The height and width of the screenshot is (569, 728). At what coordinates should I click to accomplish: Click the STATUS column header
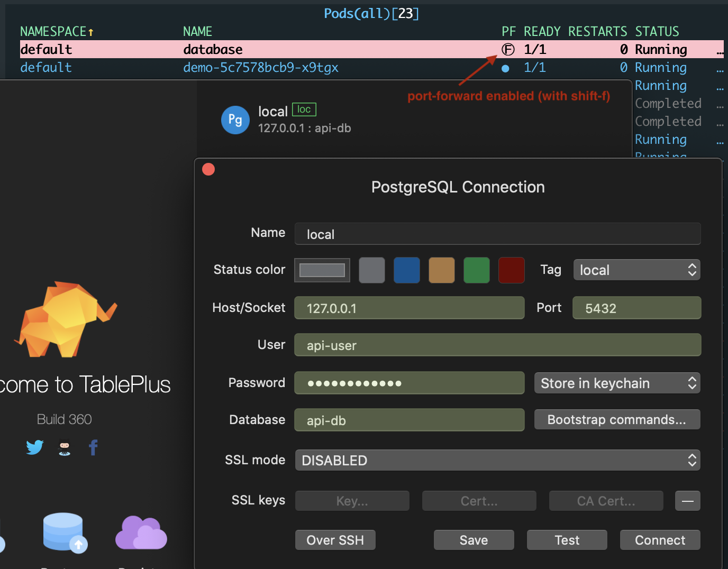point(657,32)
